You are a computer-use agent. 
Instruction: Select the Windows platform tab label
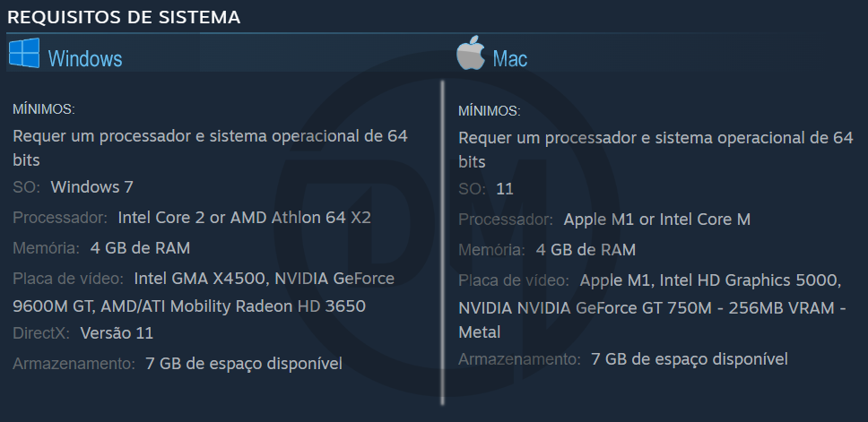pos(85,58)
